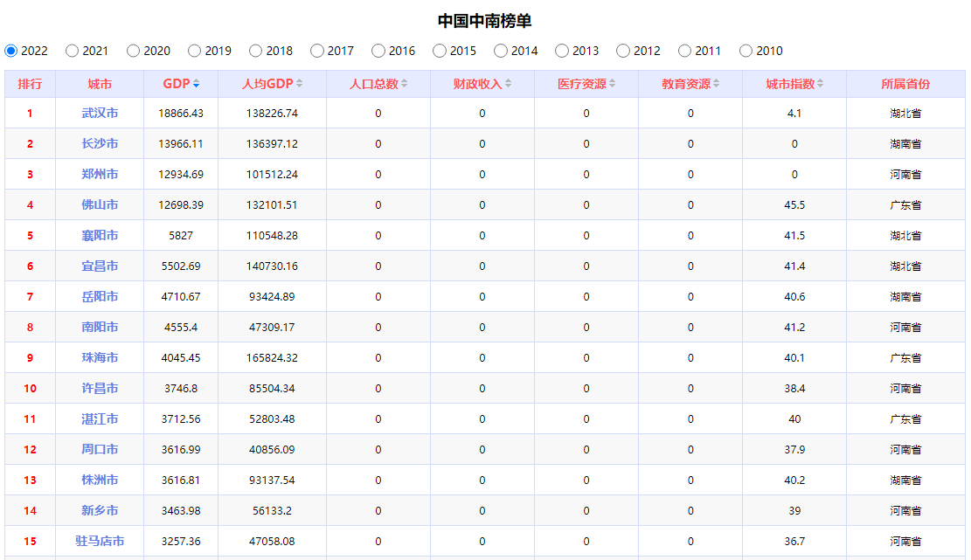Click the 财政收入 sort icon
This screenshot has height=560, width=971.
[508, 84]
